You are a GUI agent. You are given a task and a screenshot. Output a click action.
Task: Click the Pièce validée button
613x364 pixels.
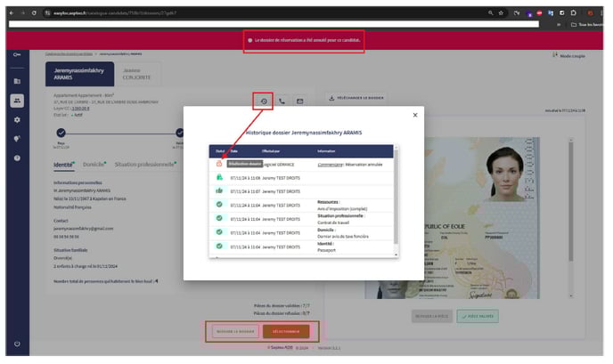click(478, 316)
